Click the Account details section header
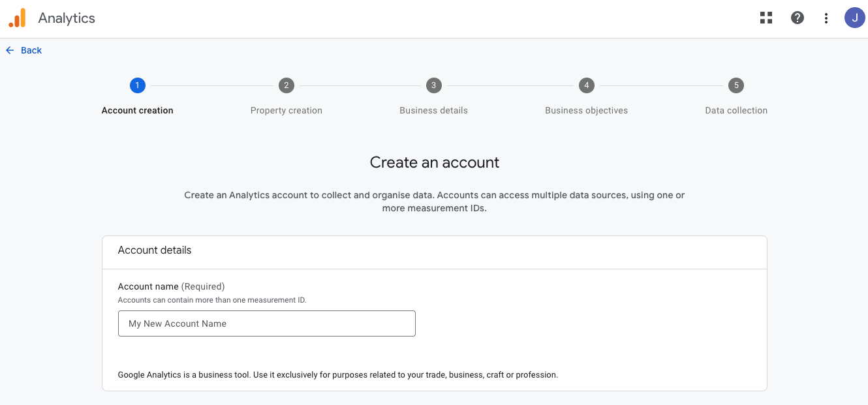Viewport: 868px width, 405px height. (x=155, y=250)
